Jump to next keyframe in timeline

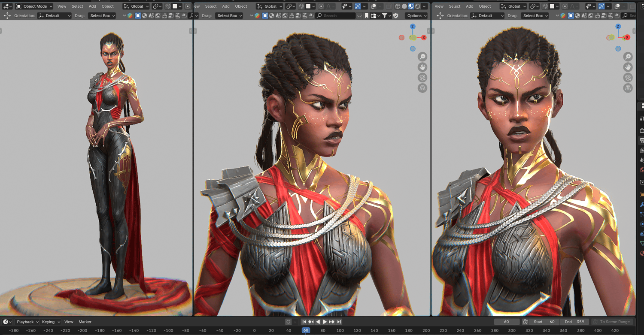pyautogui.click(x=332, y=322)
